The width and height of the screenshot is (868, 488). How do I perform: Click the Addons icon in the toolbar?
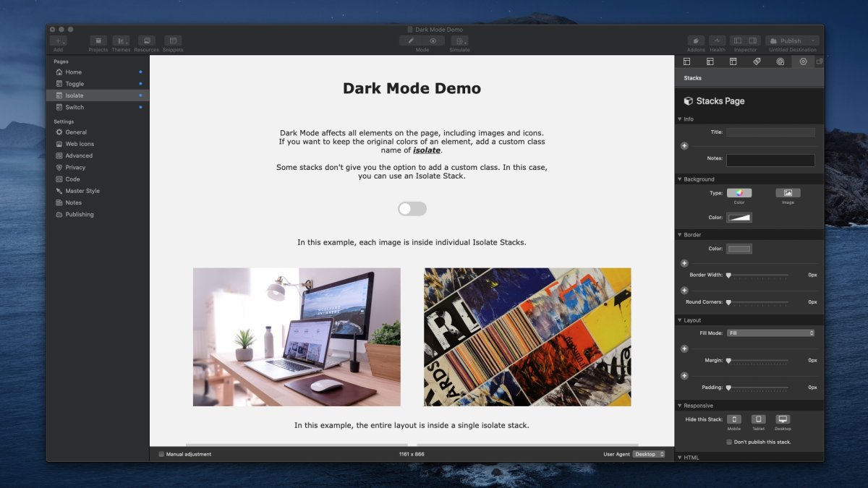695,41
